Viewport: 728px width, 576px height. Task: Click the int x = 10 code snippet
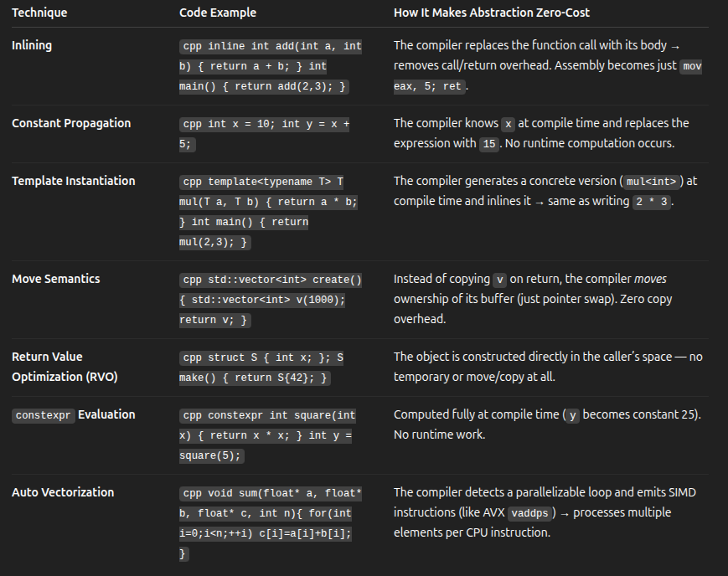pyautogui.click(x=264, y=134)
